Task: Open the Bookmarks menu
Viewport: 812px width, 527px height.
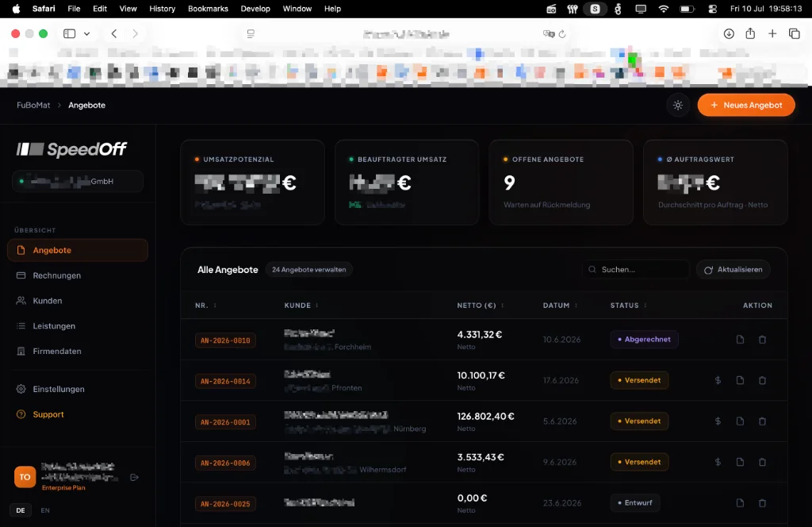Action: [x=208, y=9]
